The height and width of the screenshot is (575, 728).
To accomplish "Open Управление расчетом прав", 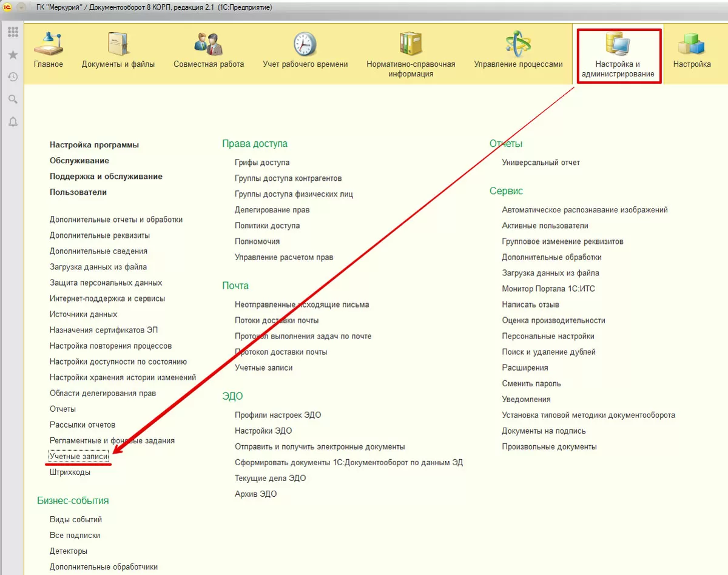I will pyautogui.click(x=284, y=257).
